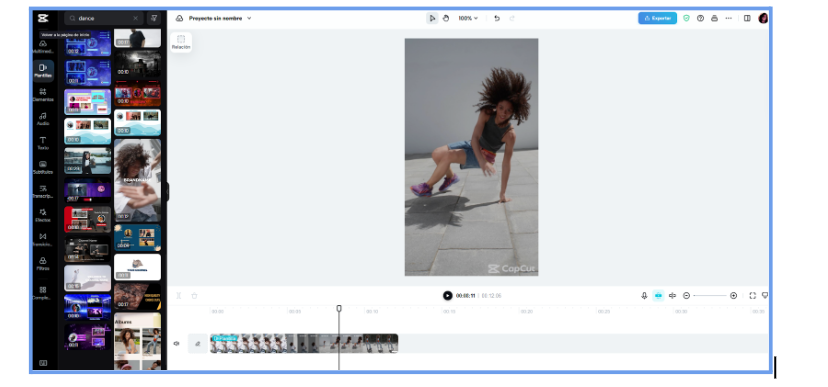Click the track edit pencil icon

[198, 344]
